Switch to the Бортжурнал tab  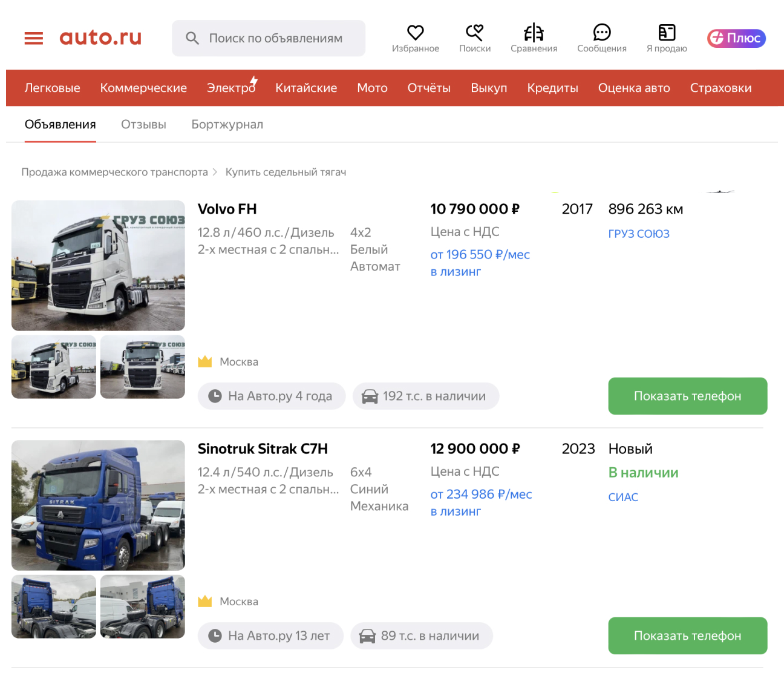pos(227,124)
